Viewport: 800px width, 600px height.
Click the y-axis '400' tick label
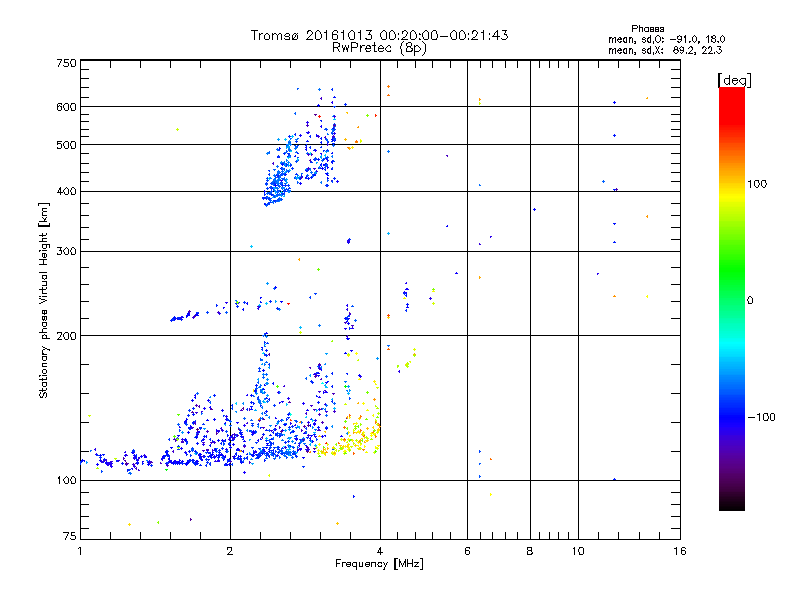66,191
